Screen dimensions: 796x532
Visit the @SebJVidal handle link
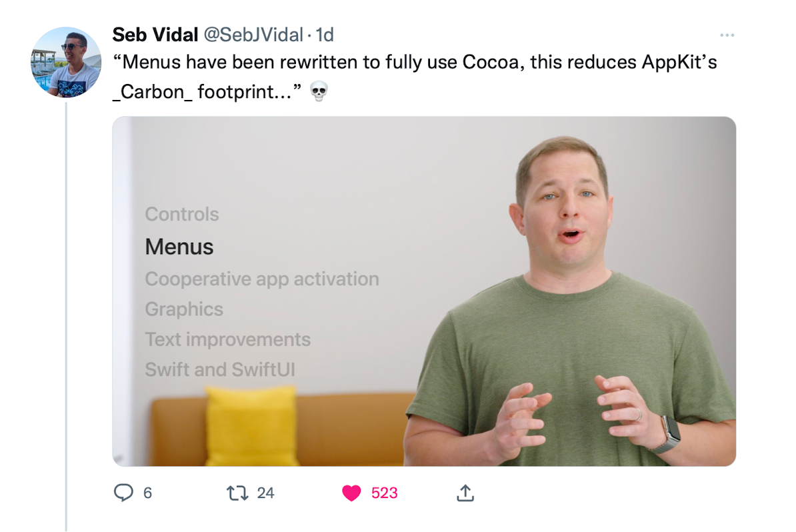pyautogui.click(x=253, y=35)
